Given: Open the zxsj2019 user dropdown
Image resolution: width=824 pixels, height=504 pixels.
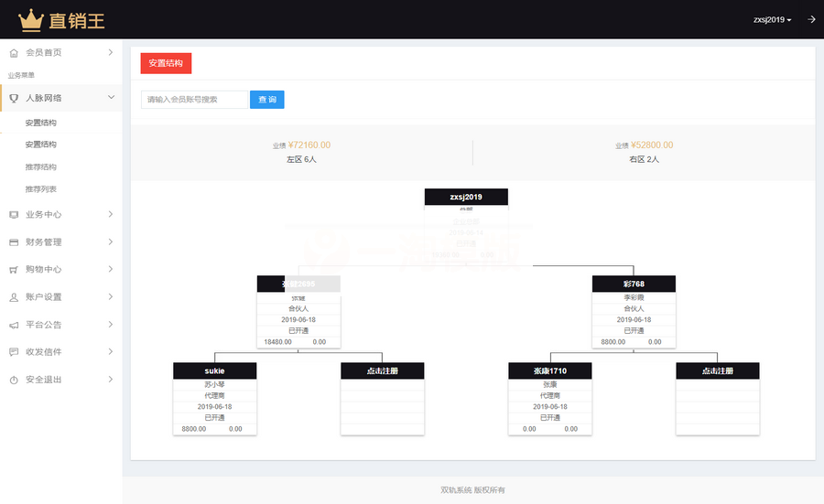Looking at the screenshot, I should point(772,19).
